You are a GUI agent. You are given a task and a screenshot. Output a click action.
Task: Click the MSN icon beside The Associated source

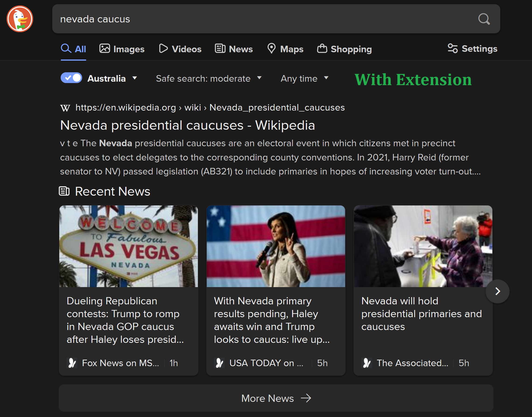(x=367, y=363)
